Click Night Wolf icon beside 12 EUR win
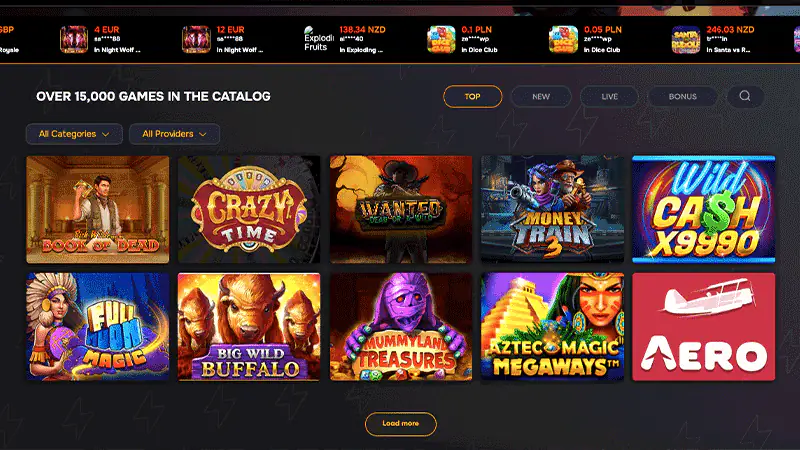 pos(196,39)
